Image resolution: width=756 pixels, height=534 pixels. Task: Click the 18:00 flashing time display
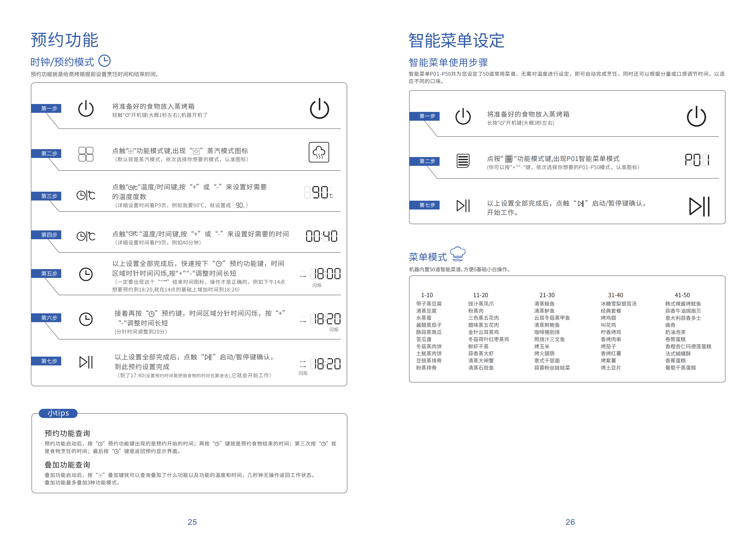pyautogui.click(x=326, y=274)
